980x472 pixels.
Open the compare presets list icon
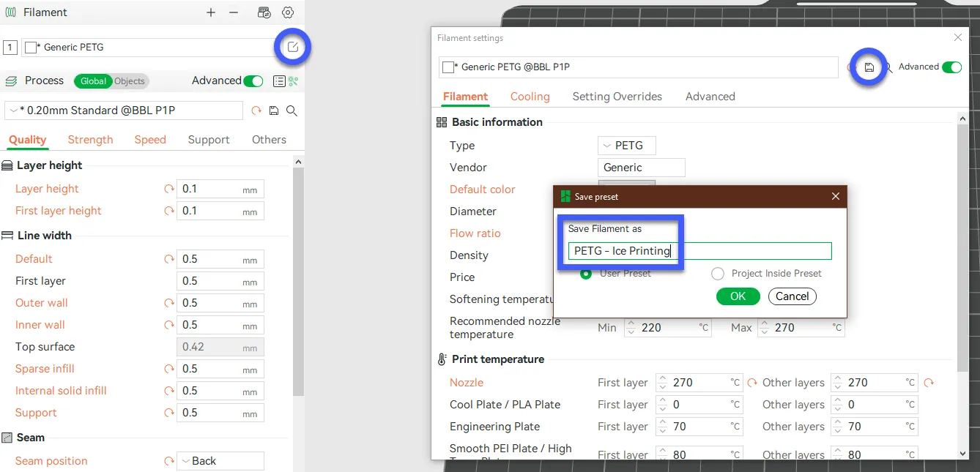click(278, 81)
